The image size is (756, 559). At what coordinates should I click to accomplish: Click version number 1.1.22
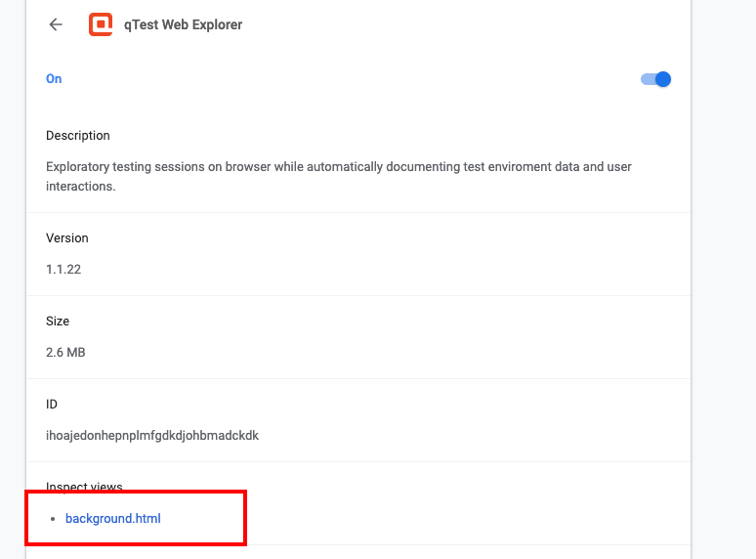(63, 269)
